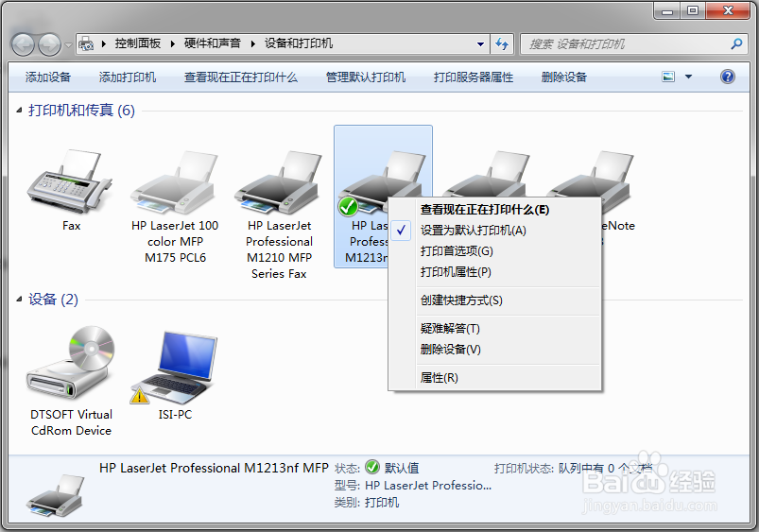Open the view options dropdown arrow
759x532 pixels.
click(x=688, y=77)
